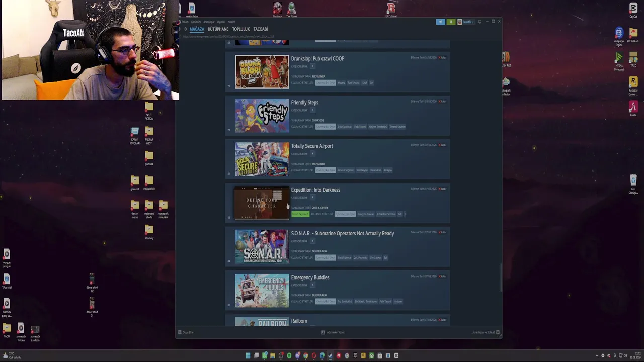Add a category to Emergency Buddies with plus

[x=312, y=285]
